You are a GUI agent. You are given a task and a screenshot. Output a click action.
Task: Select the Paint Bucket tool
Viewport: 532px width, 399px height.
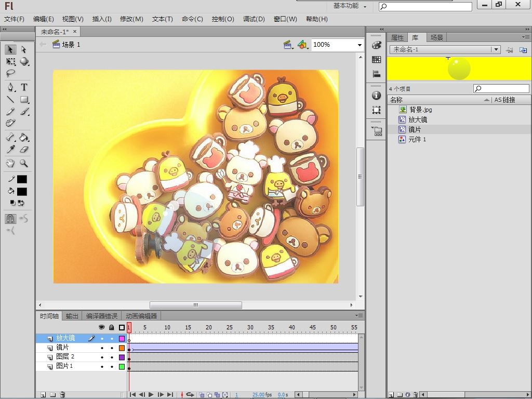pyautogui.click(x=24, y=137)
